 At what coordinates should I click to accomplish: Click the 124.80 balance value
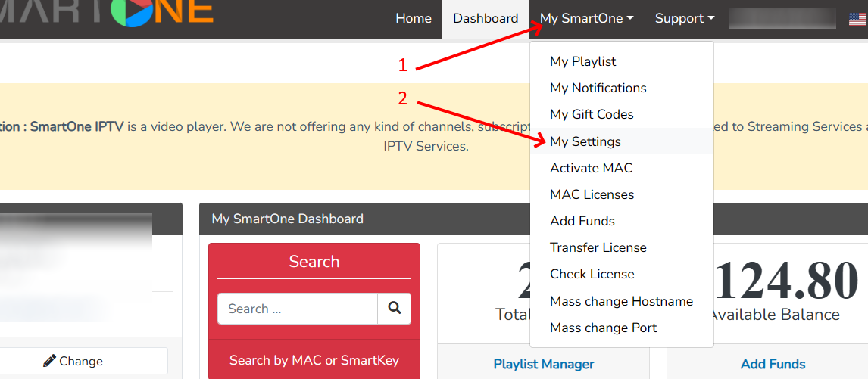pos(787,280)
